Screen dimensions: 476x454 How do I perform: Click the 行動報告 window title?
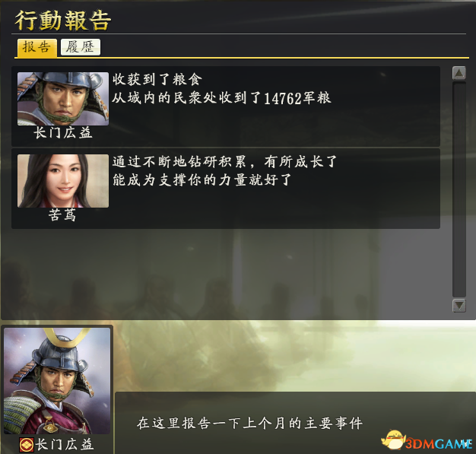[x=63, y=21]
